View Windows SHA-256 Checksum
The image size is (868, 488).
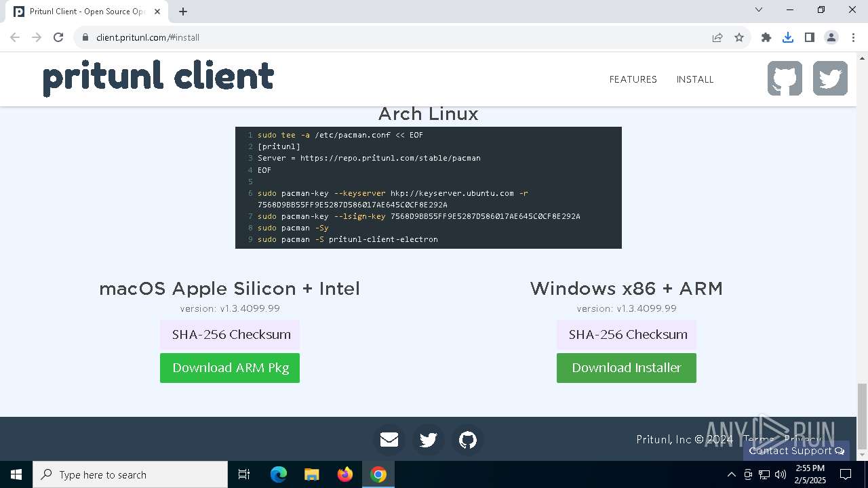pyautogui.click(x=627, y=335)
